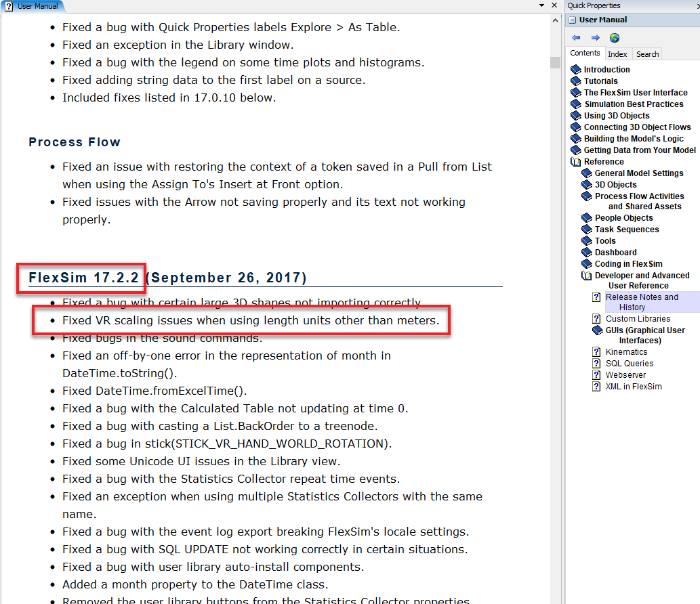
Task: Click the blue back arrow in User Manual
Action: pyautogui.click(x=576, y=38)
